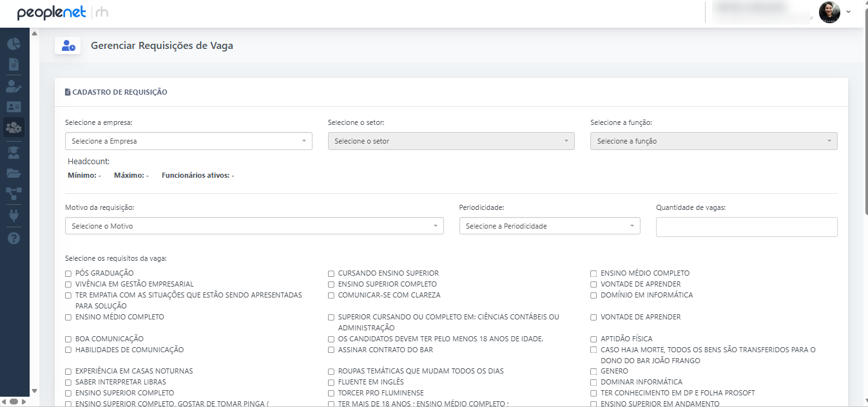The image size is (868, 407).
Task: Check TORCER PRO FLUMINENSE
Action: click(x=331, y=393)
